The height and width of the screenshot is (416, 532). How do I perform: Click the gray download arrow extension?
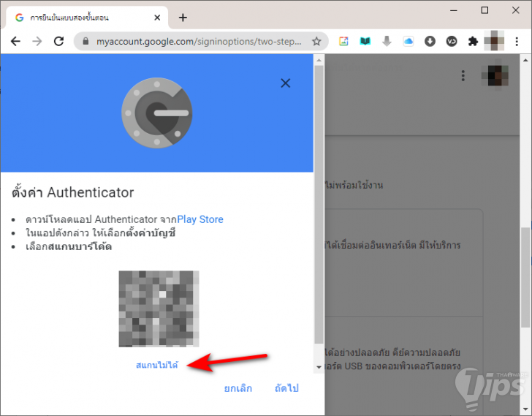387,42
